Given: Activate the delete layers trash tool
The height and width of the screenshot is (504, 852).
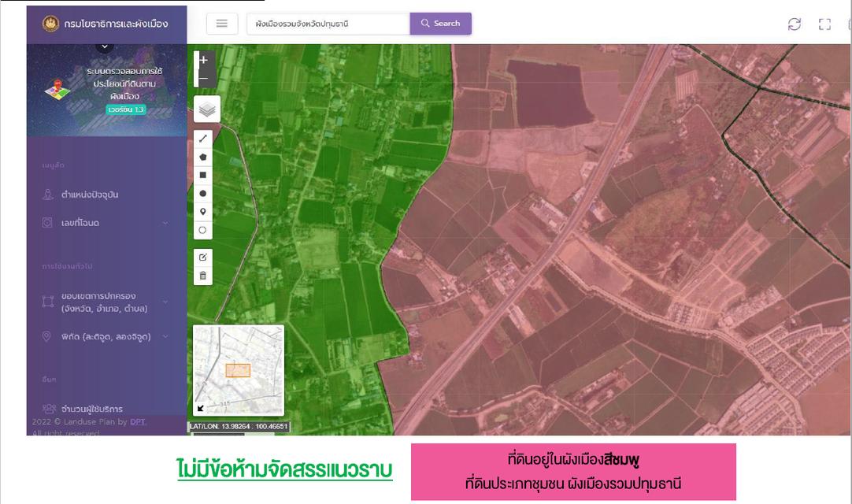Looking at the screenshot, I should click(x=202, y=276).
